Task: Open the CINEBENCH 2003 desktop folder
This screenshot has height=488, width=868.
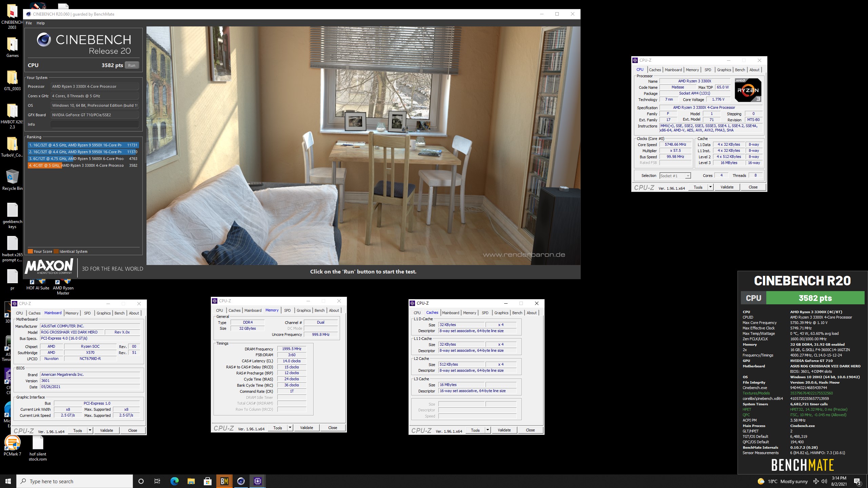Action: (x=12, y=17)
